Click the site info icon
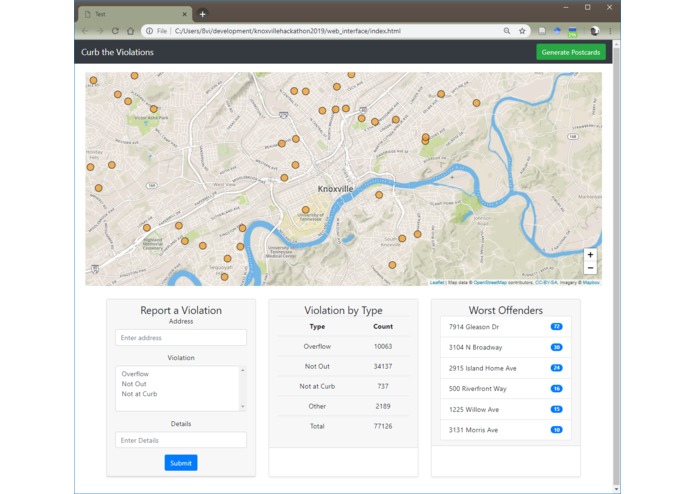Screen dimensions: 695x494 click(x=149, y=31)
